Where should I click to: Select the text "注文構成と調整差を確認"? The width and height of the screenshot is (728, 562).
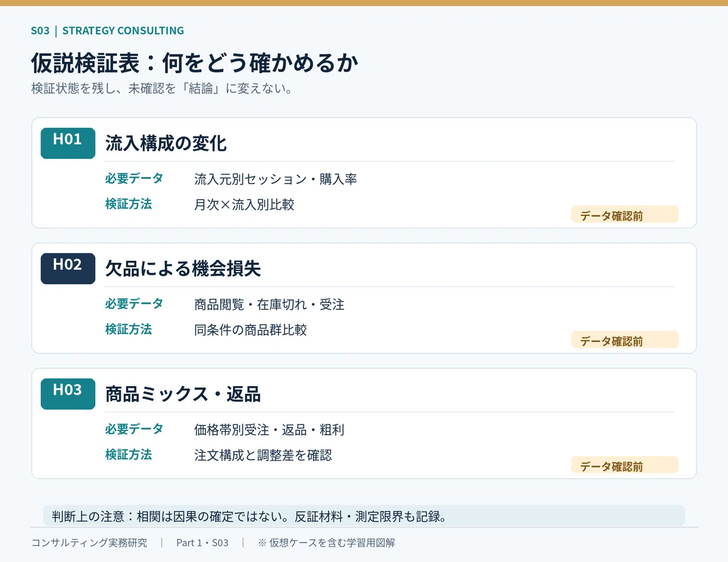[263, 455]
